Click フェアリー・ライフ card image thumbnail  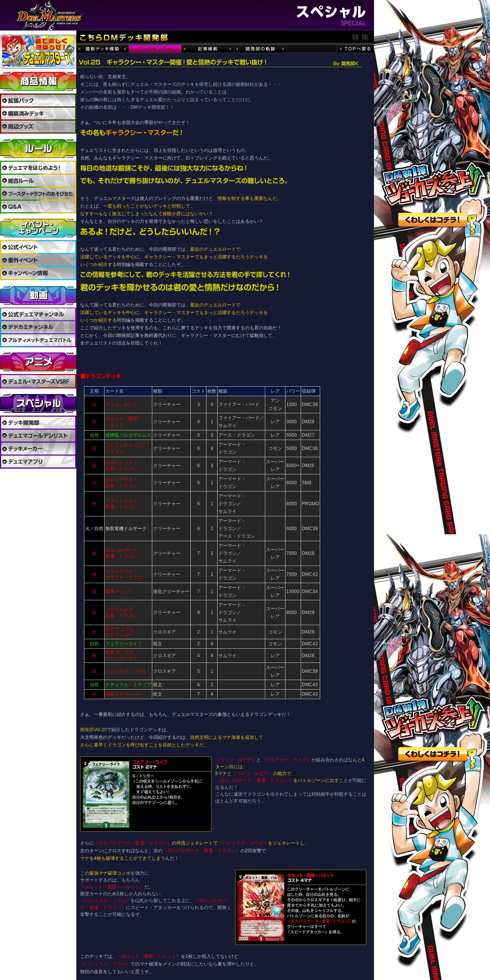point(106,795)
